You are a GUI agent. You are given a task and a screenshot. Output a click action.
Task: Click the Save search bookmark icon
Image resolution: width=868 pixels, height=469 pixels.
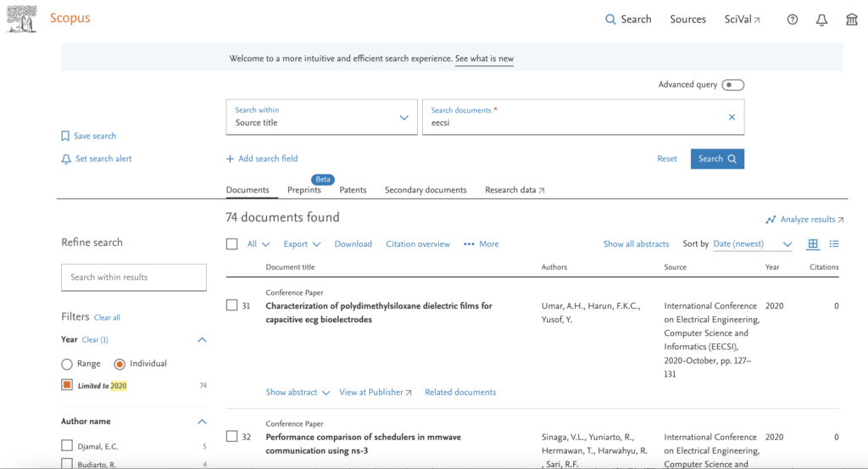[65, 136]
